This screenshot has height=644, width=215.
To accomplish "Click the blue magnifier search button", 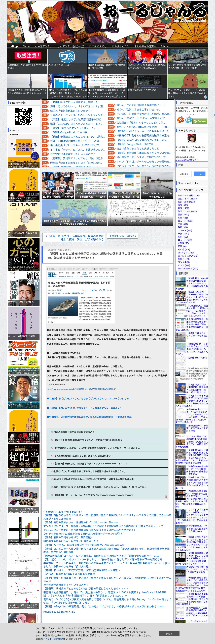I will click(x=199, y=174).
